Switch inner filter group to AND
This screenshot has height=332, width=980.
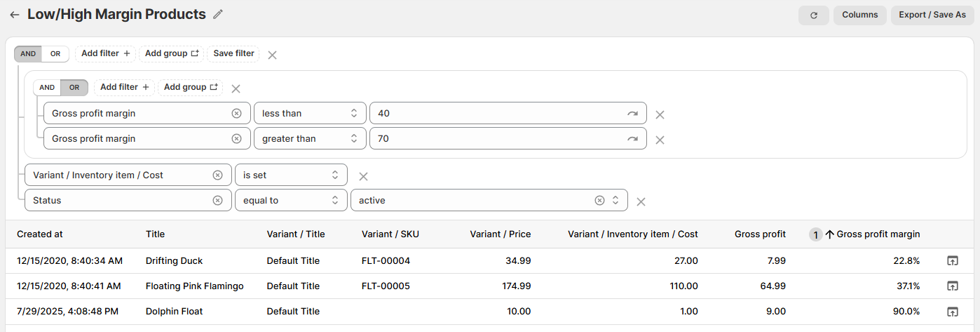click(47, 88)
